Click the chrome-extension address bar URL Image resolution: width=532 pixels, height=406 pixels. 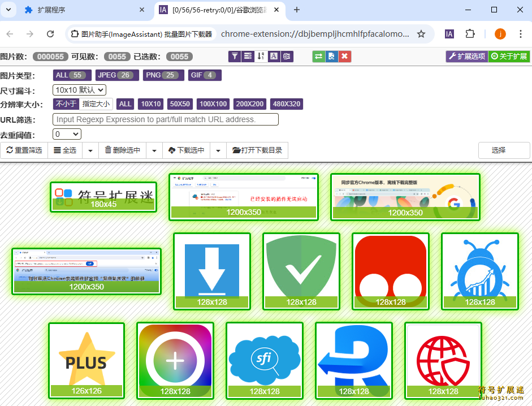click(x=315, y=34)
